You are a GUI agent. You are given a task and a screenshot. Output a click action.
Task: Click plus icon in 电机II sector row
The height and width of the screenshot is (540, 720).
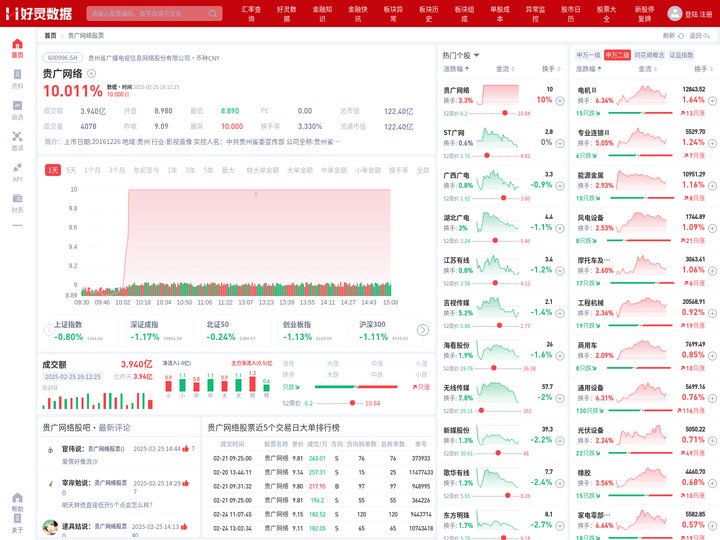tap(712, 101)
